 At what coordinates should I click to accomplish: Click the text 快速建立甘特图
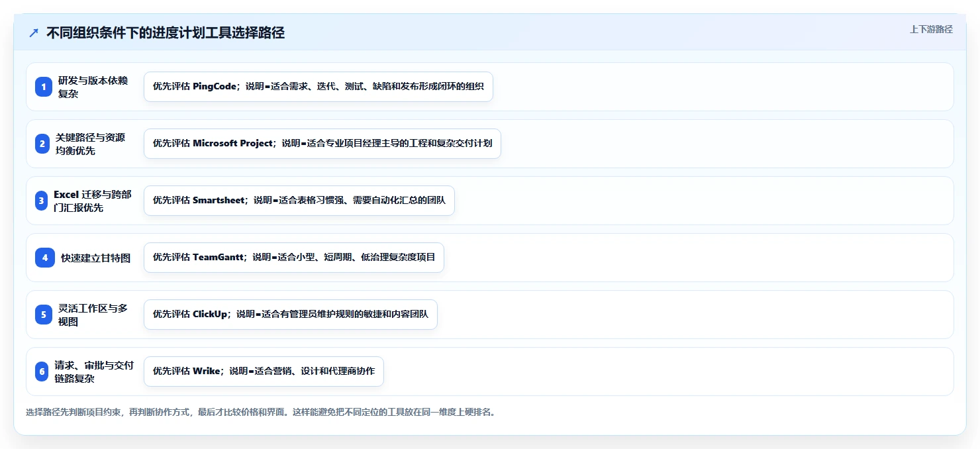coord(96,258)
